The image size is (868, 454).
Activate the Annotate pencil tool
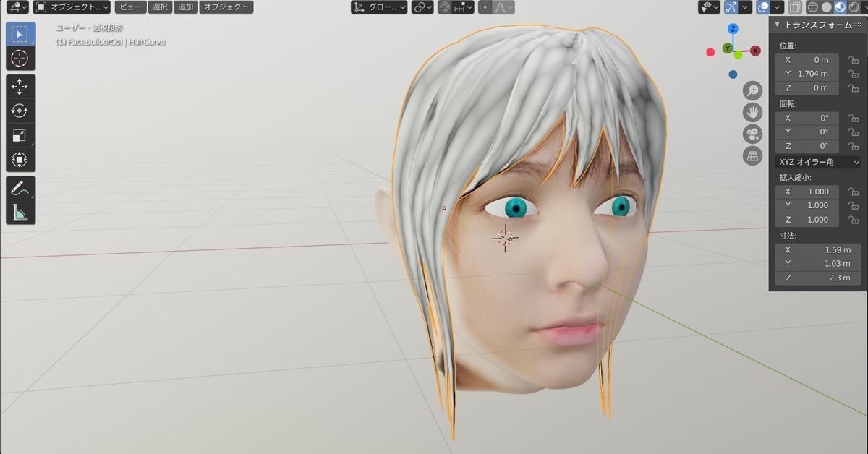pos(20,189)
